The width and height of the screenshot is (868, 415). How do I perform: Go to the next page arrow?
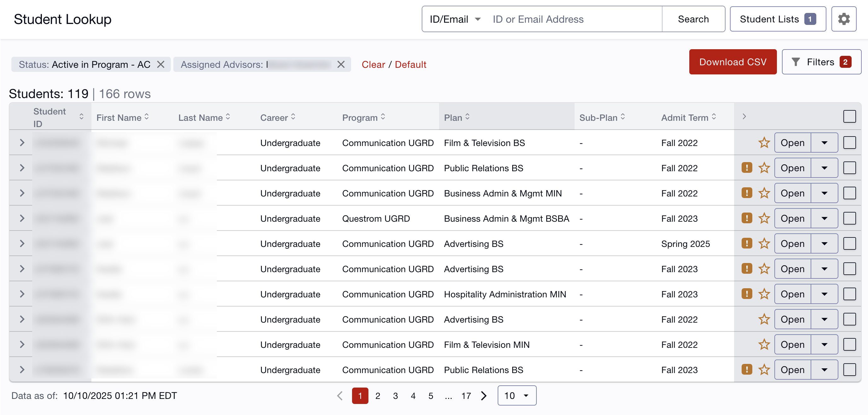(484, 395)
